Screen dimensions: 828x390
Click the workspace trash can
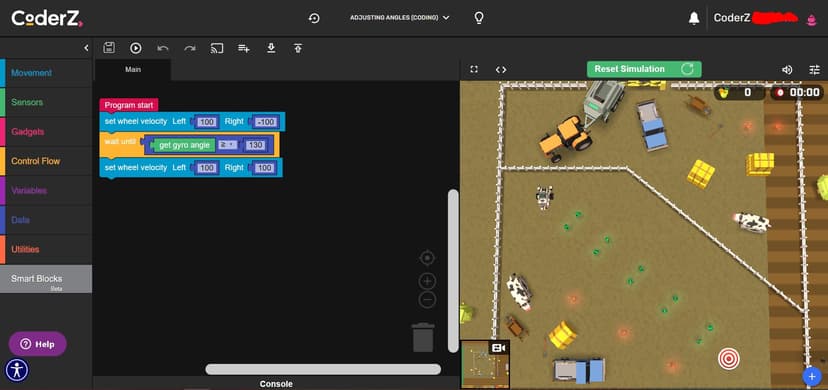coord(423,337)
